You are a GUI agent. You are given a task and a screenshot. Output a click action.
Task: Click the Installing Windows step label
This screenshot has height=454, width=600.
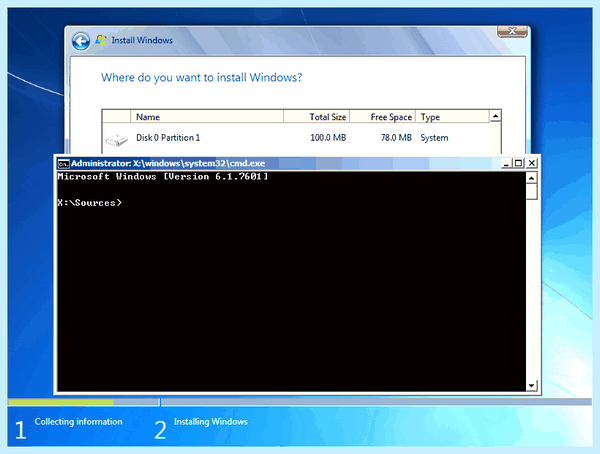[x=211, y=422]
